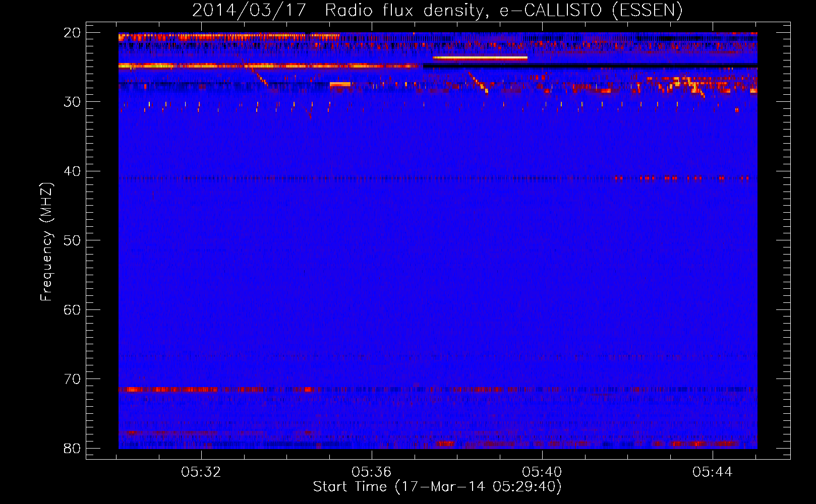Click the short orange burst segment near 27.5 MHz
The image size is (816, 504).
pos(340,84)
